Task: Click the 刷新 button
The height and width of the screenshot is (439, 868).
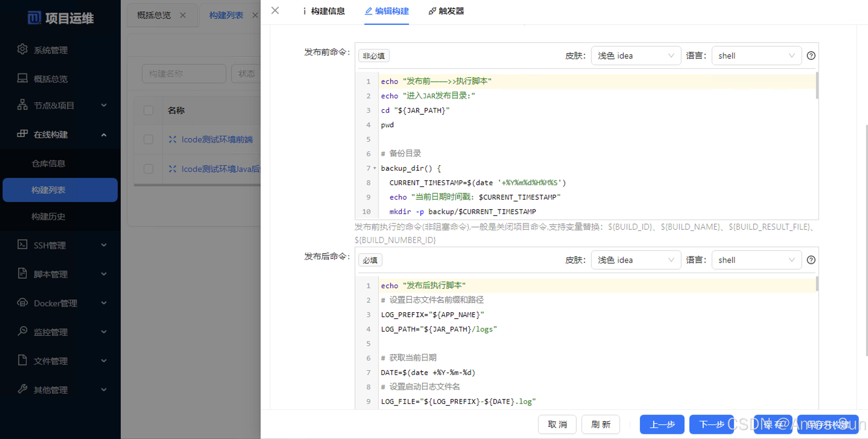Action: point(600,424)
